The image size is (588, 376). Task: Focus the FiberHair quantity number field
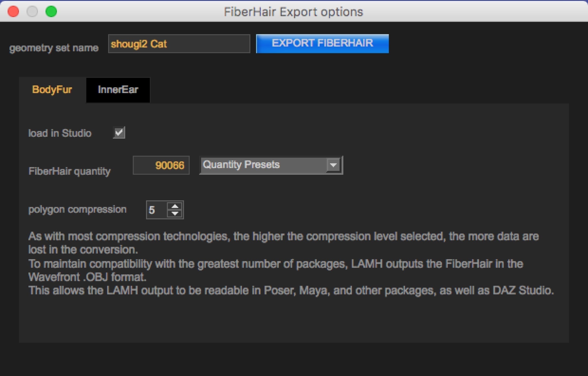pos(161,165)
